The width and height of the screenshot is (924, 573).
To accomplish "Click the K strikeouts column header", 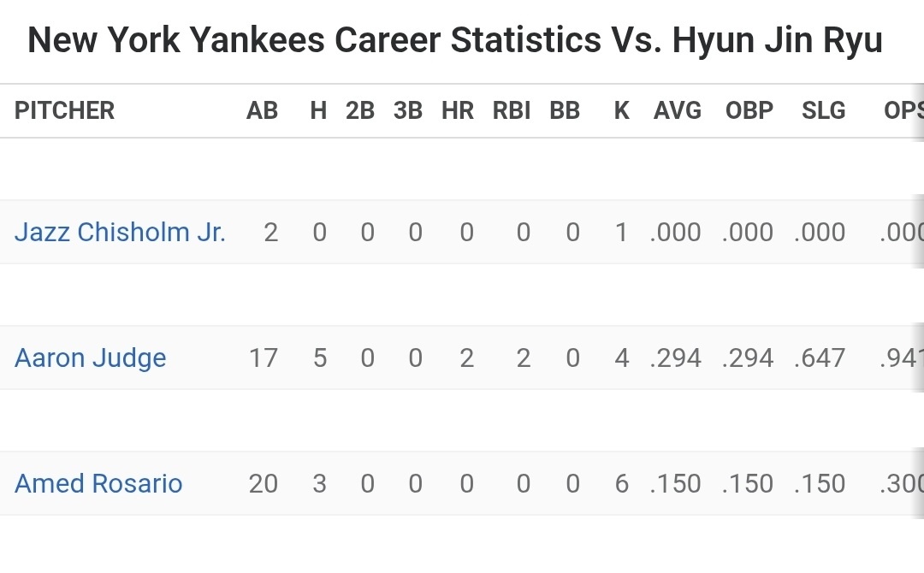I will tap(622, 110).
